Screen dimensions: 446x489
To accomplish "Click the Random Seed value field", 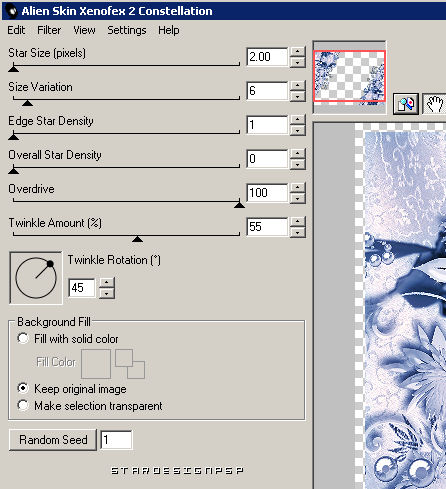I will click(x=116, y=440).
